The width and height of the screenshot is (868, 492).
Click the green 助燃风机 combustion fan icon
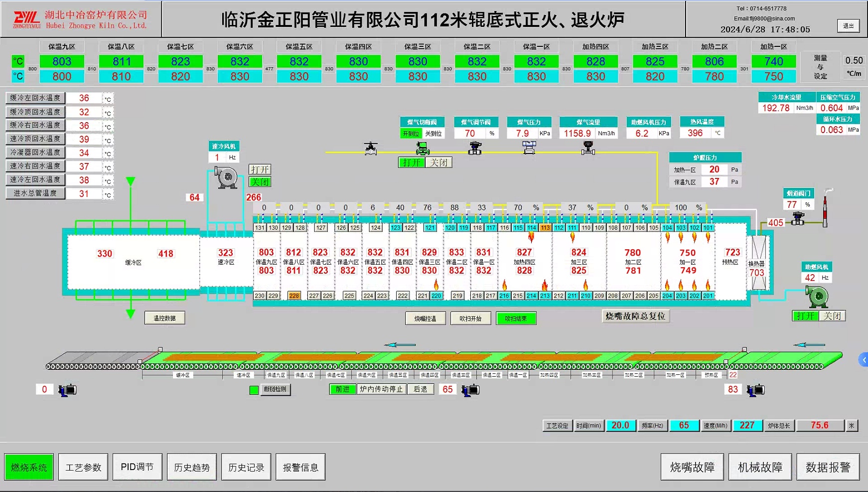(817, 298)
